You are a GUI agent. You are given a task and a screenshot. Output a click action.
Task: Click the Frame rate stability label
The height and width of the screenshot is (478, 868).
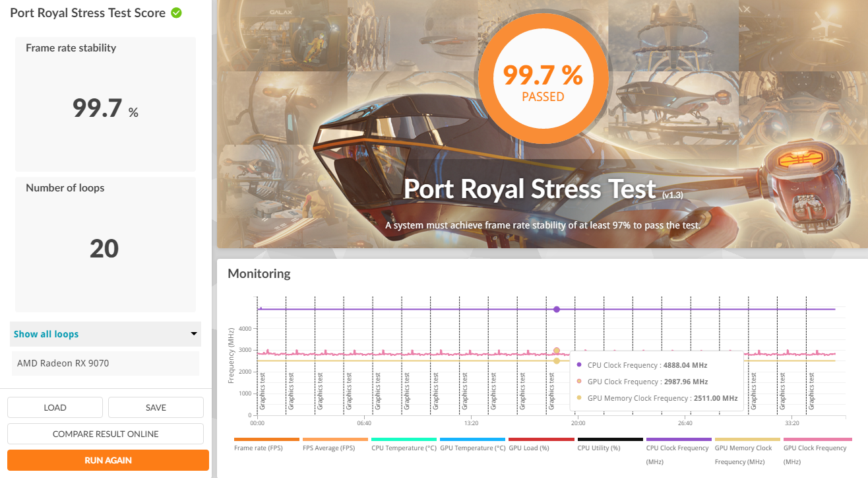click(71, 48)
